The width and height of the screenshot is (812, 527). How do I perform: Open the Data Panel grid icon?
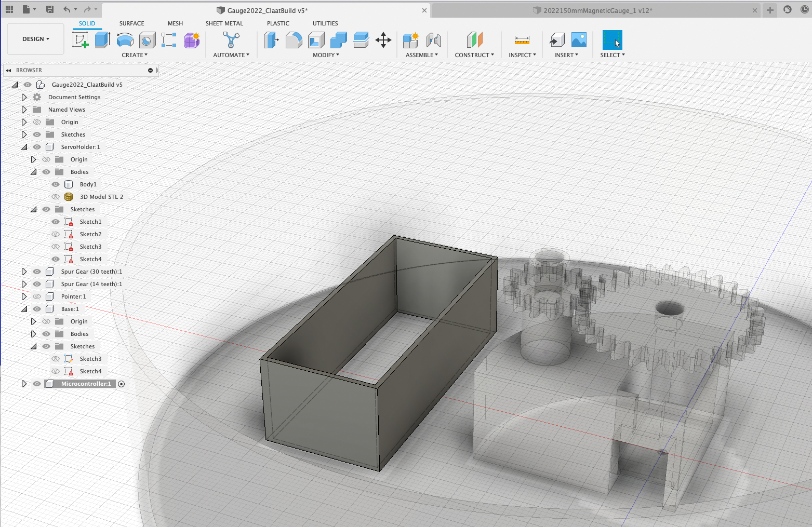point(9,9)
